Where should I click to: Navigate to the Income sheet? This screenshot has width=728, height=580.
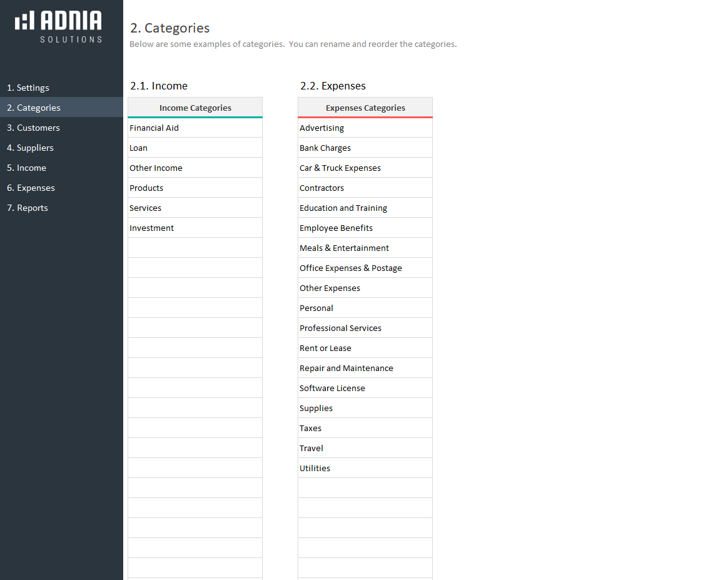(x=26, y=168)
